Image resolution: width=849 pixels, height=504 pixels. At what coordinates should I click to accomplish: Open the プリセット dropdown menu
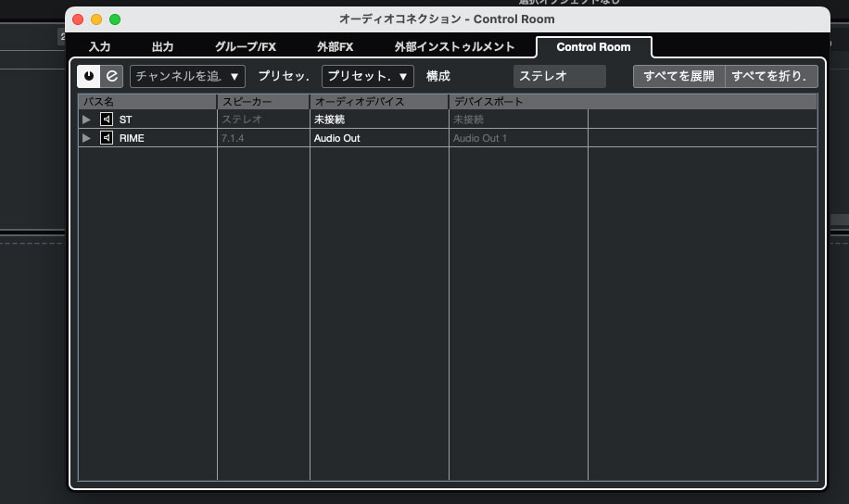(367, 76)
